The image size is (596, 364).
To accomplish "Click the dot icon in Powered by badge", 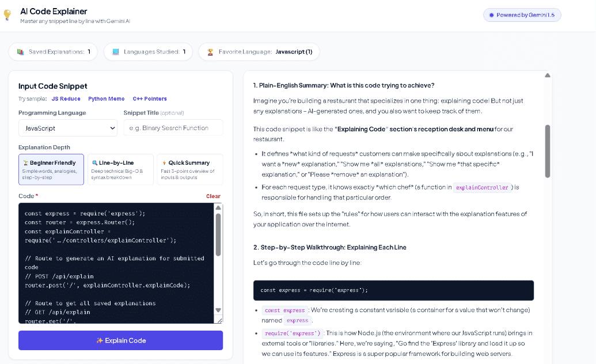I will click(491, 15).
